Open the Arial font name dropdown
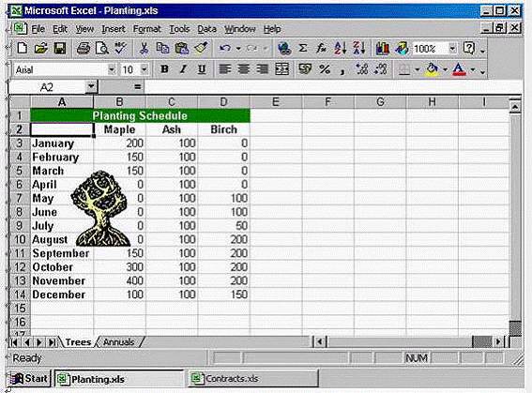Image resolution: width=532 pixels, height=393 pixels. tap(112, 69)
